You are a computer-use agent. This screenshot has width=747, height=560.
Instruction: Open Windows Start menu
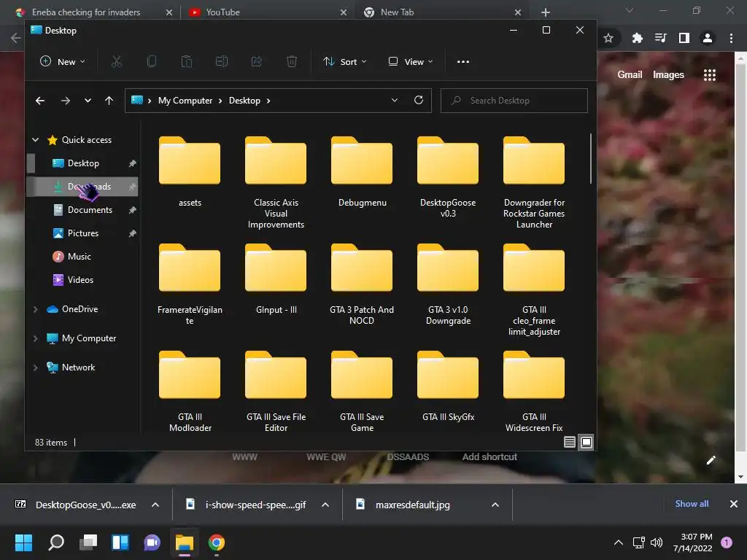(x=23, y=542)
